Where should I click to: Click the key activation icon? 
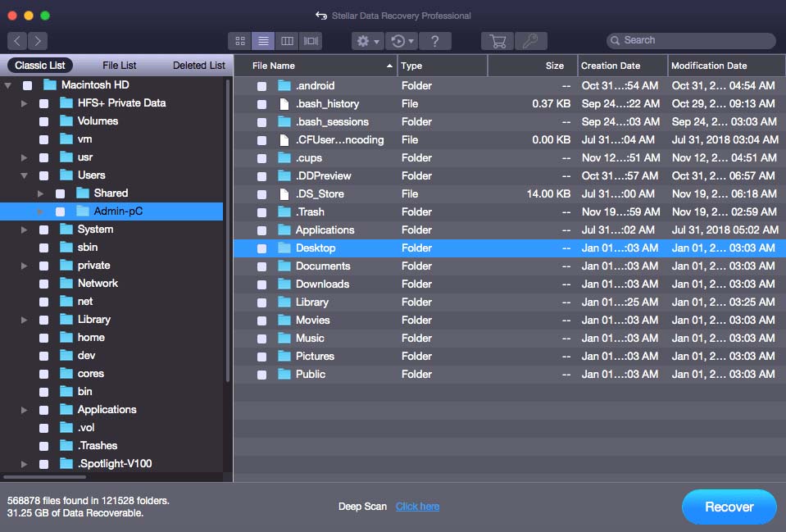(531, 41)
